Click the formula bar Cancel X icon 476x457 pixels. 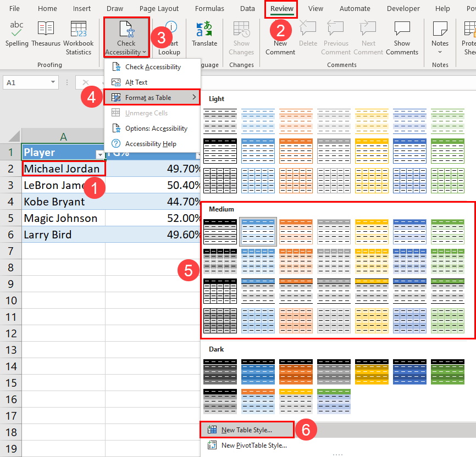(x=86, y=82)
